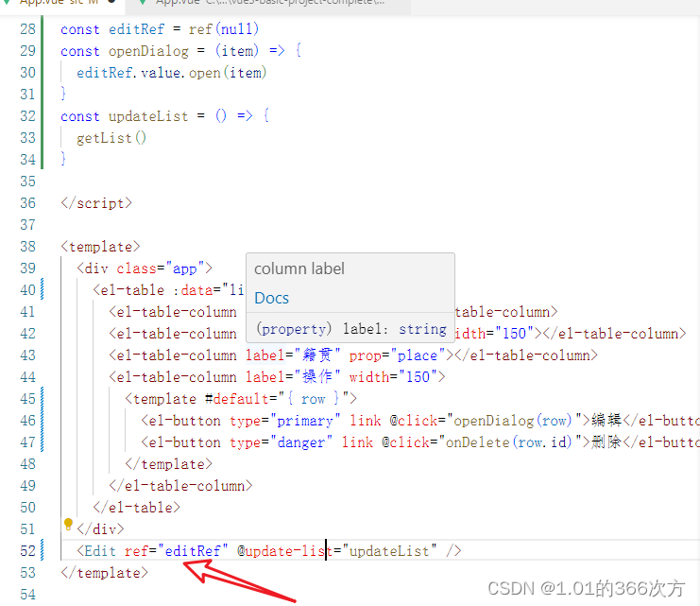Screen dimensions: 700x606
Task: Click 'openDialog' function name on line 29
Action: (x=148, y=51)
